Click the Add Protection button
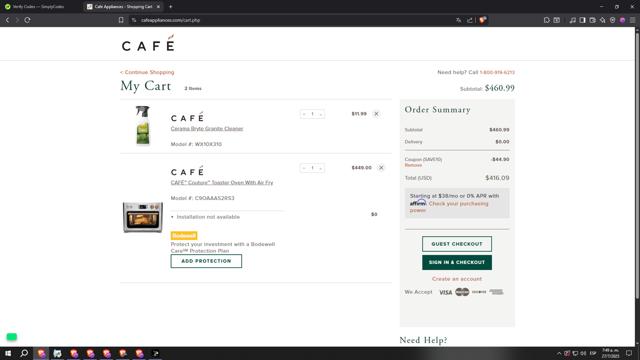 [206, 261]
